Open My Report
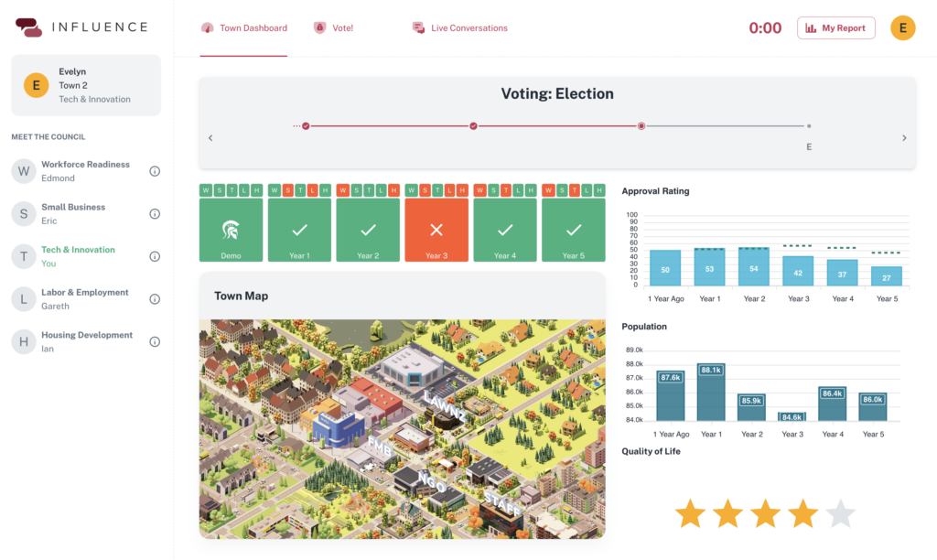The height and width of the screenshot is (560, 937). [x=835, y=28]
